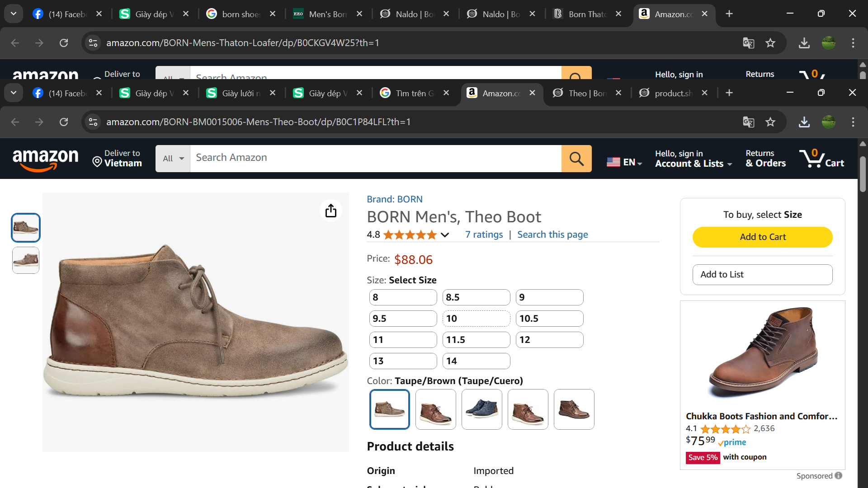The image size is (868, 488).
Task: Click Add to Cart button
Action: 762,237
